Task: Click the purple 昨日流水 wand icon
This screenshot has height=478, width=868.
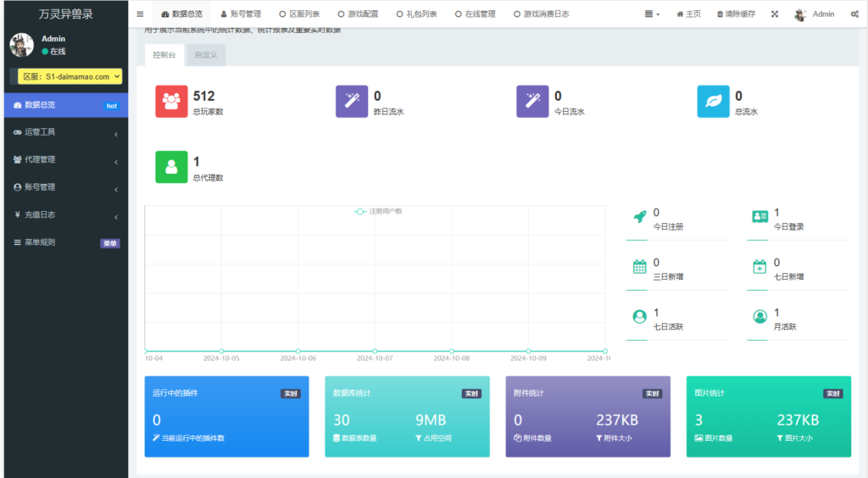Action: tap(352, 101)
